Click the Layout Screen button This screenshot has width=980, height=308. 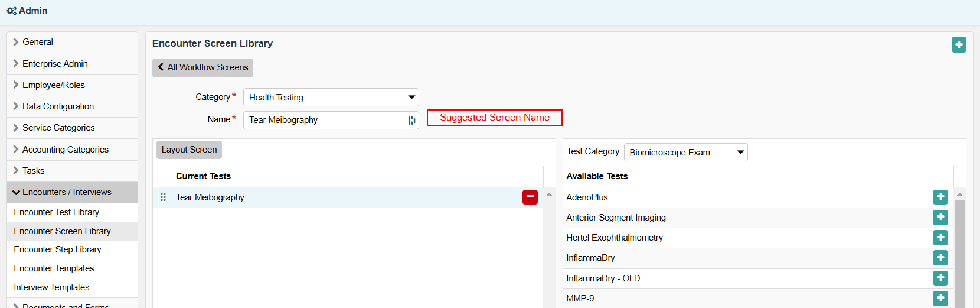point(189,150)
